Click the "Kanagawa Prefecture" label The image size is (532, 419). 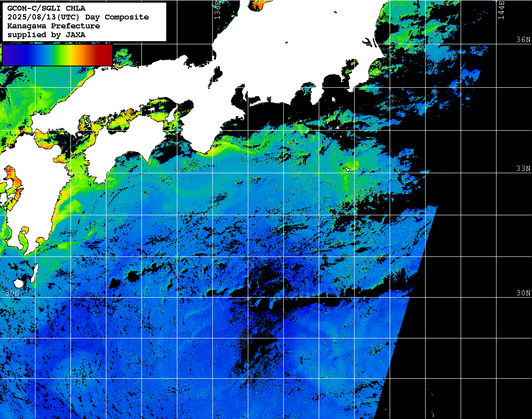pyautogui.click(x=53, y=26)
